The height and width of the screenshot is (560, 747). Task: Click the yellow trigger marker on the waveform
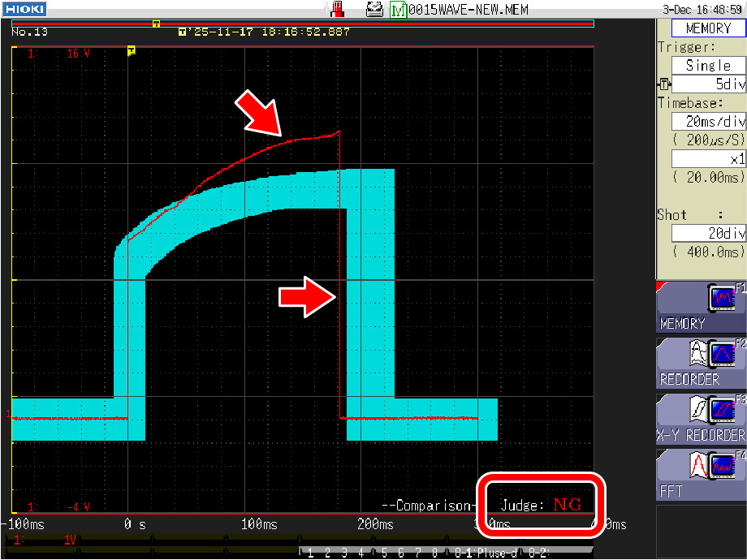(132, 51)
